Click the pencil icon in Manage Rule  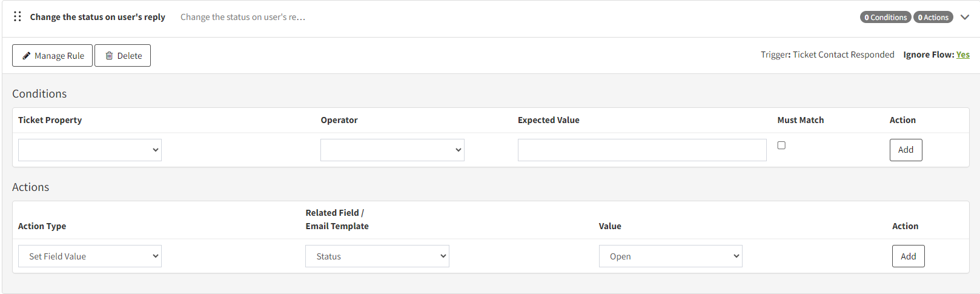coord(27,56)
